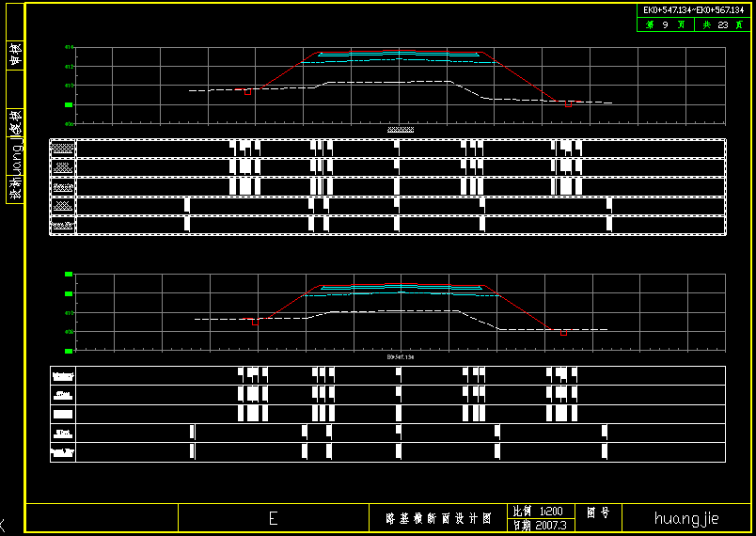756x536 pixels.
Task: Click the red ditch marker left of upper section
Action: (x=247, y=92)
